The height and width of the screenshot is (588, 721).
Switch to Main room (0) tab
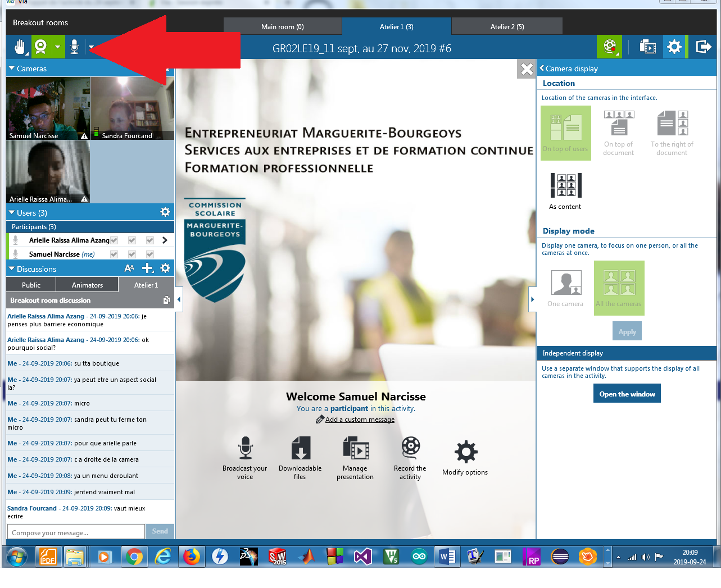point(283,26)
